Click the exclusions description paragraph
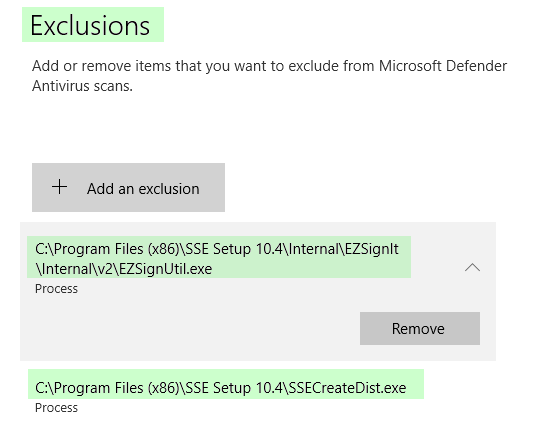 [x=269, y=76]
